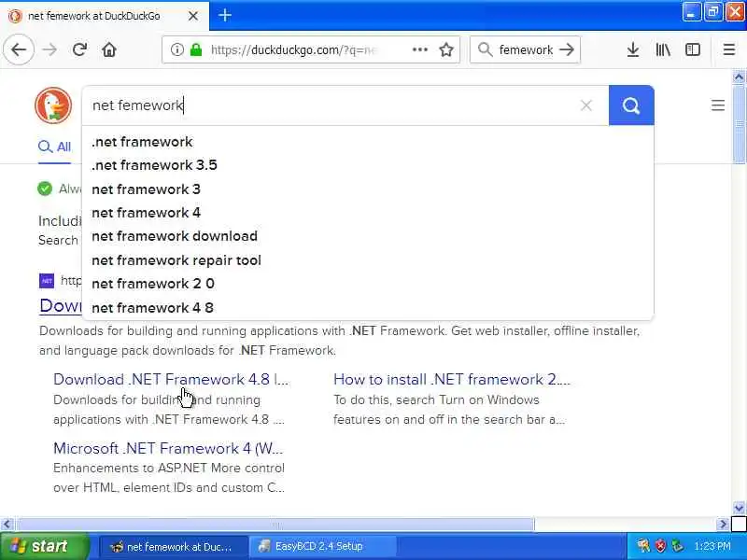Choose suggestion "net framework 4"
The width and height of the screenshot is (747, 560).
coord(368,213)
